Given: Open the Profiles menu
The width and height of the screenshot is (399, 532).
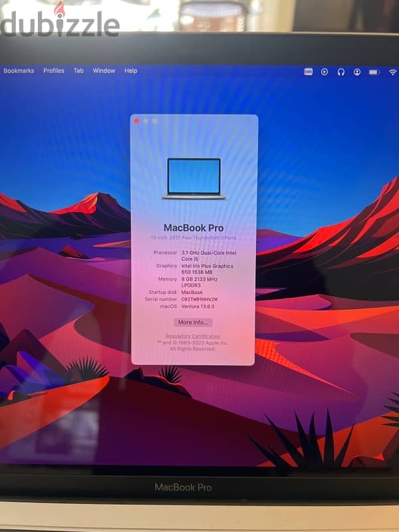Looking at the screenshot, I should click(x=54, y=70).
